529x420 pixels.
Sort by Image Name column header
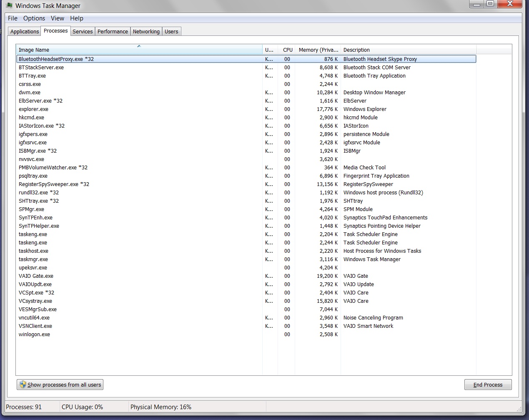[x=139, y=50]
